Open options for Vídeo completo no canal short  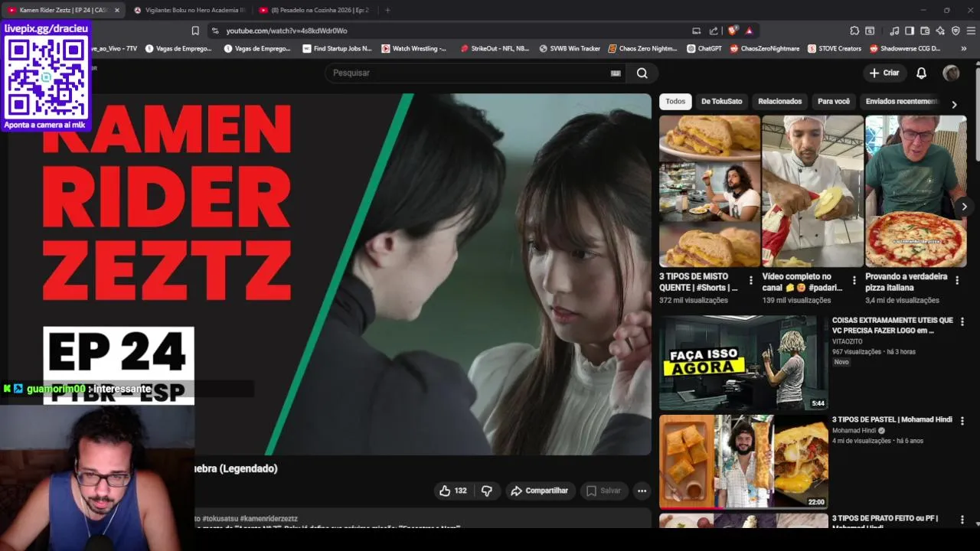[854, 281]
